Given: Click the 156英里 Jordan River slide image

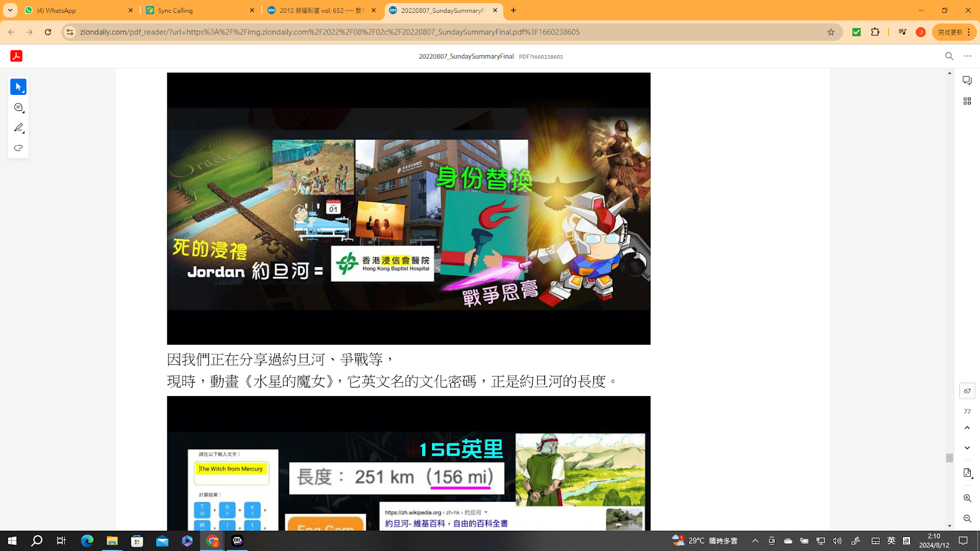Looking at the screenshot, I should 409,463.
